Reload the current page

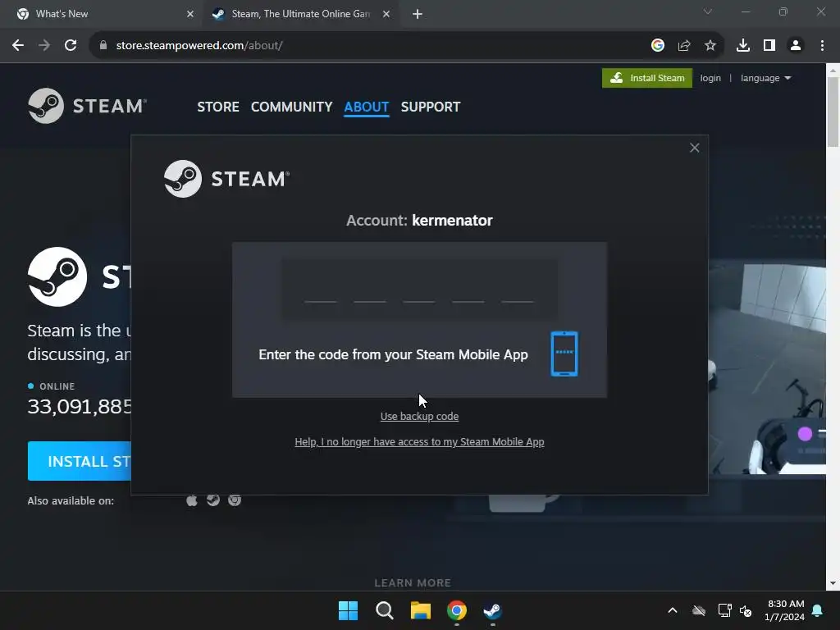pos(71,46)
